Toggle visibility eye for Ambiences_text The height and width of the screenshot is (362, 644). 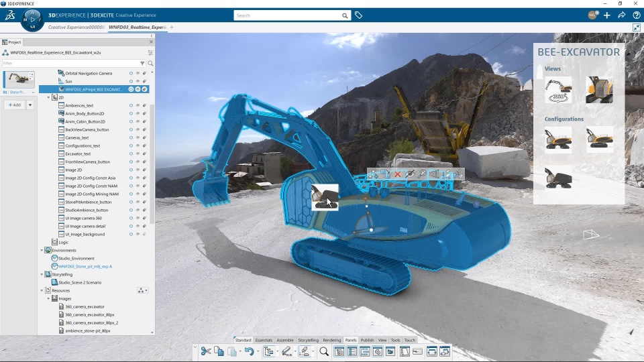pos(138,105)
